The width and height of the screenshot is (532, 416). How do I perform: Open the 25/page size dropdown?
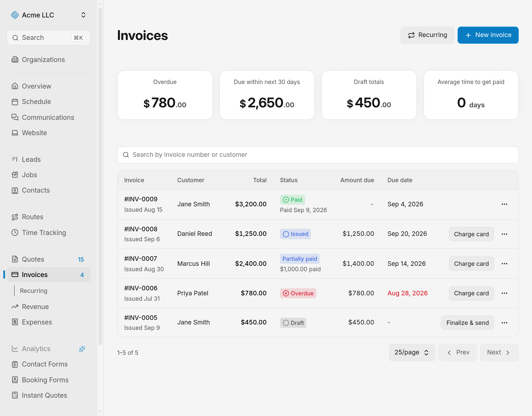(x=412, y=352)
